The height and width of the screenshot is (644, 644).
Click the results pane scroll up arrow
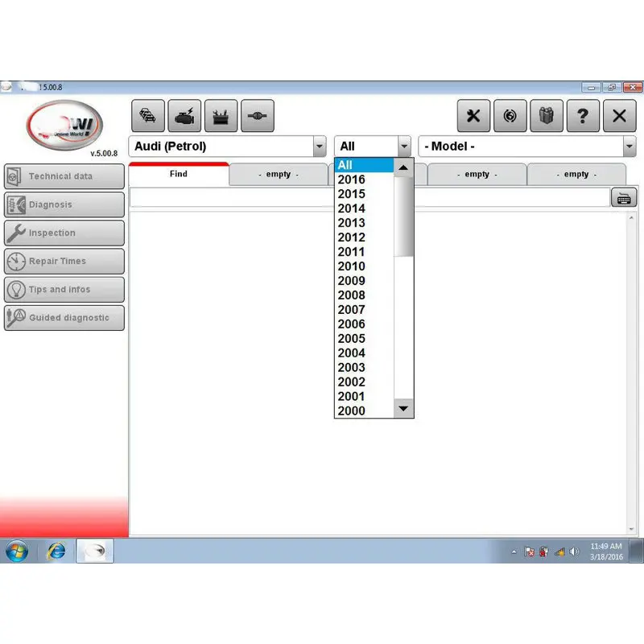coord(631,217)
